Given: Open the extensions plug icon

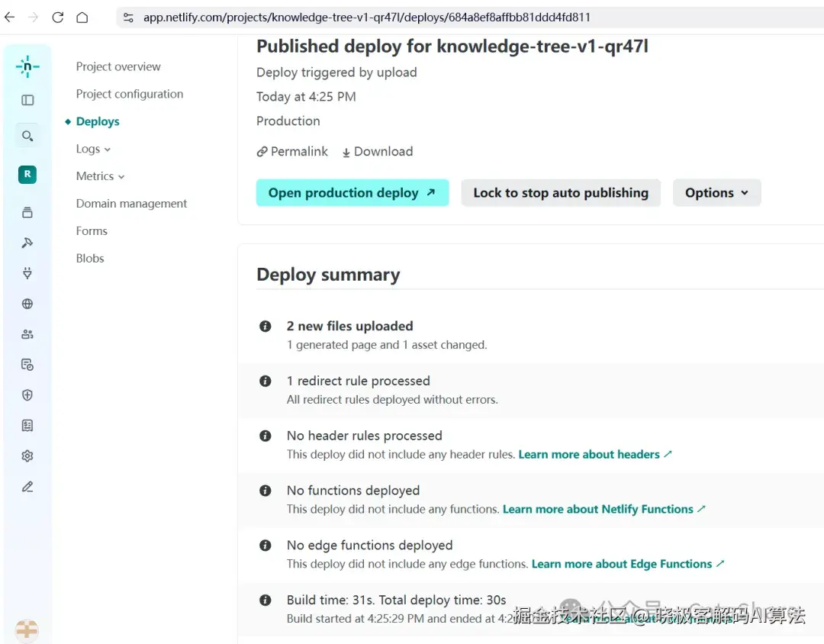Looking at the screenshot, I should [27, 273].
